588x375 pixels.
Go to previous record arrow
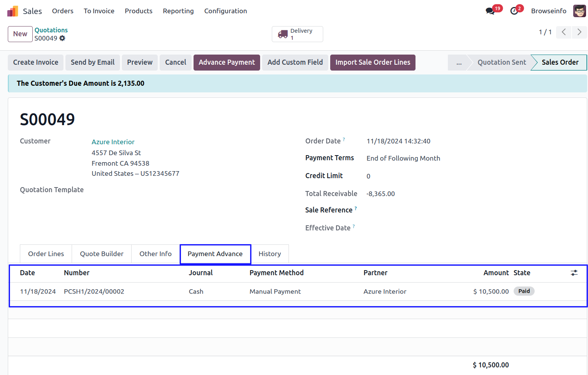click(563, 32)
